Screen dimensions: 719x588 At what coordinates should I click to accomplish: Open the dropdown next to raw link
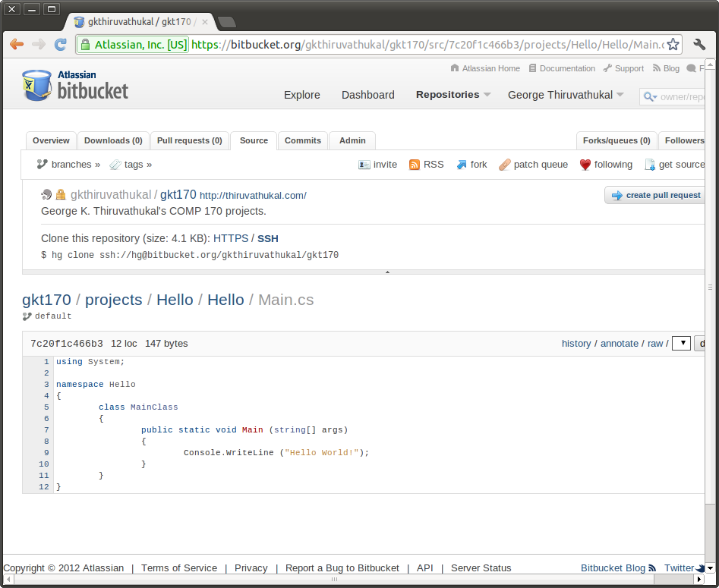(x=681, y=344)
